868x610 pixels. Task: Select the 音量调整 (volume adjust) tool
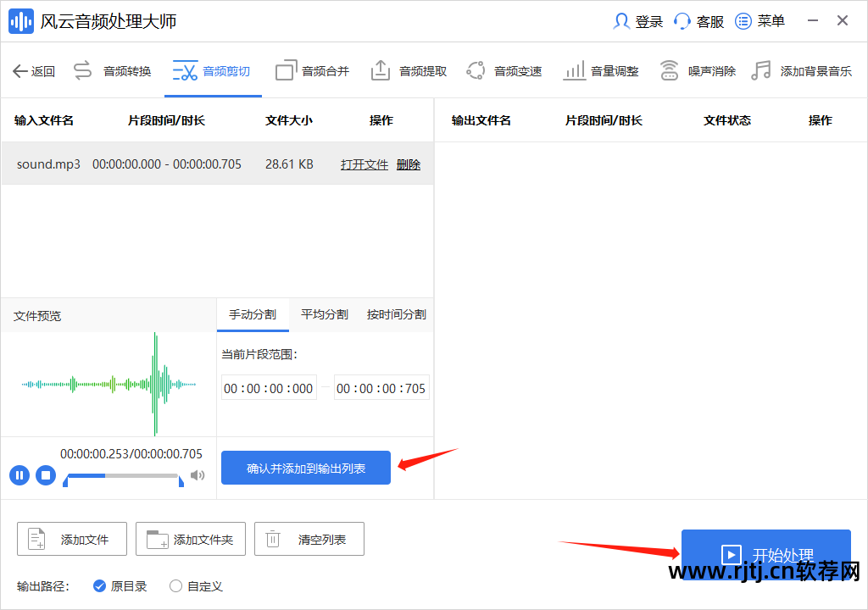click(601, 70)
